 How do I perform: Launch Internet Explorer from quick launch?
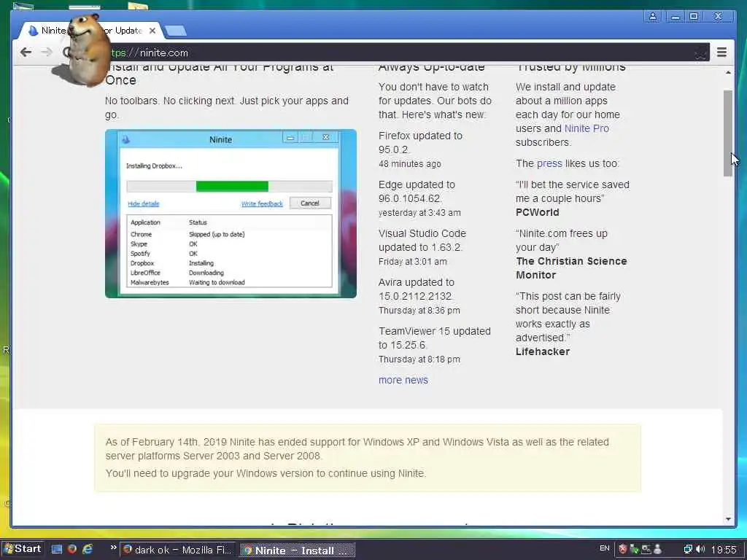coord(88,549)
